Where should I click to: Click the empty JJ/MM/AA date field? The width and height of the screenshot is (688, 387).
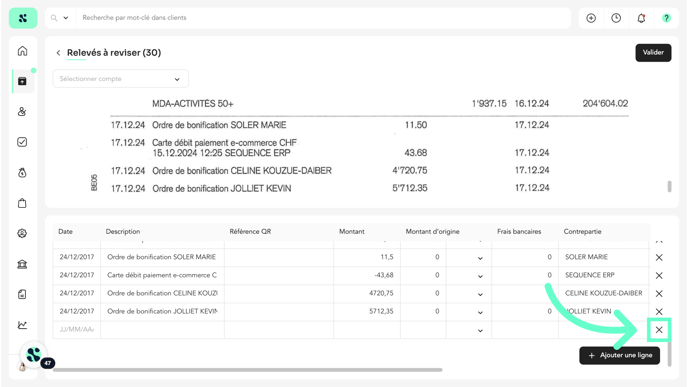77,330
